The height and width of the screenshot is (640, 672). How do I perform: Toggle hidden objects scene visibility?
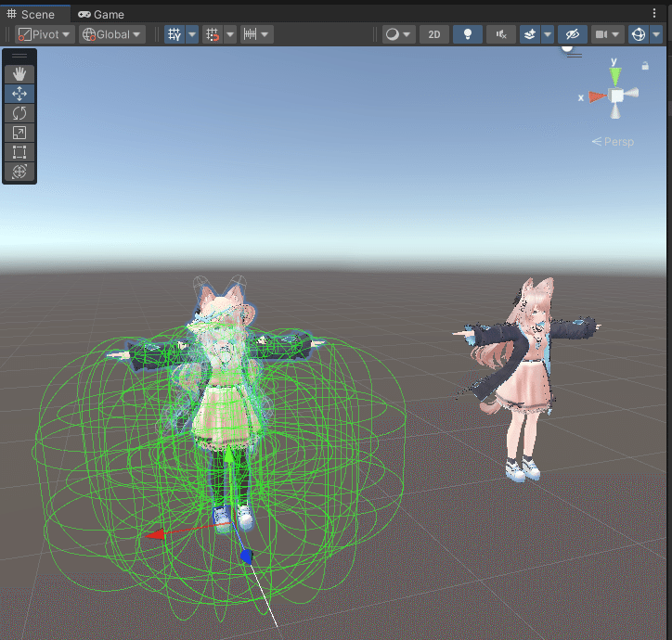pyautogui.click(x=572, y=34)
